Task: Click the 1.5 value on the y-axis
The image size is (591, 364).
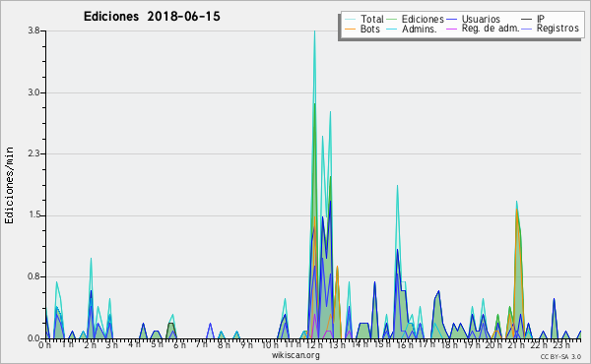Action: point(33,215)
